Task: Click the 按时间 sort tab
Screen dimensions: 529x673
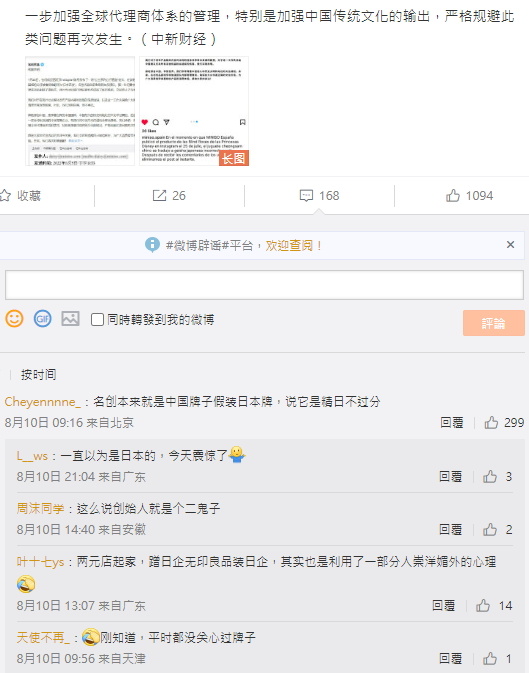Action: tap(38, 375)
